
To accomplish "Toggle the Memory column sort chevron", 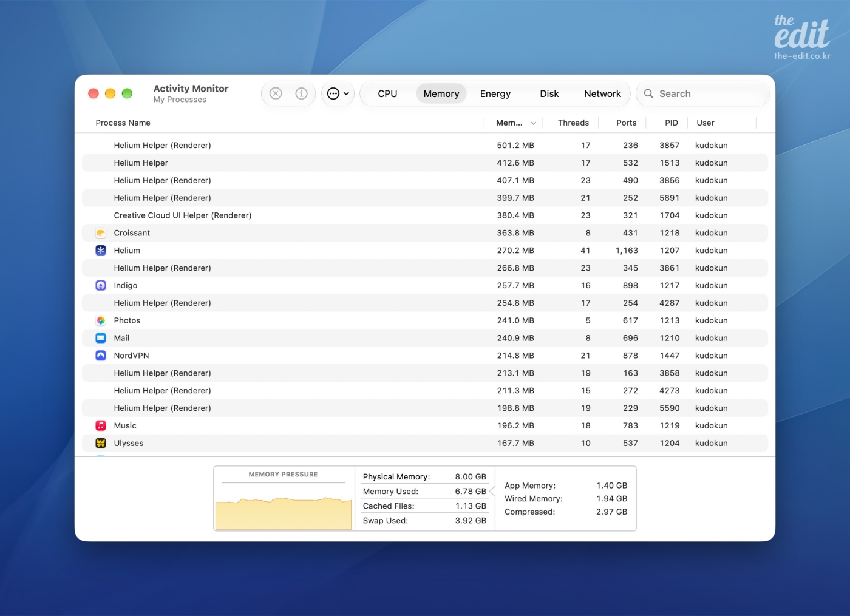I will coord(533,123).
